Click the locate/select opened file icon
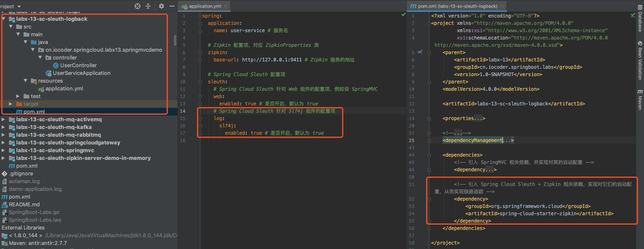Viewport: 644px width, 249px height. (137, 6)
